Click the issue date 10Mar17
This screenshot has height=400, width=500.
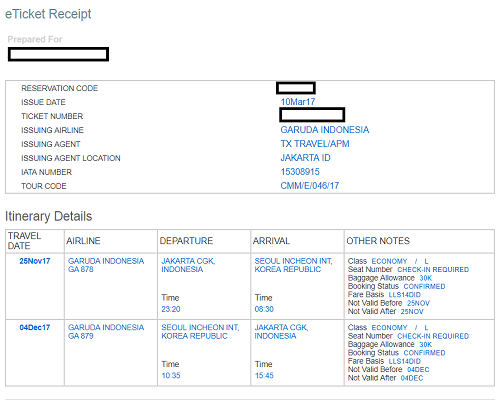[x=298, y=102]
